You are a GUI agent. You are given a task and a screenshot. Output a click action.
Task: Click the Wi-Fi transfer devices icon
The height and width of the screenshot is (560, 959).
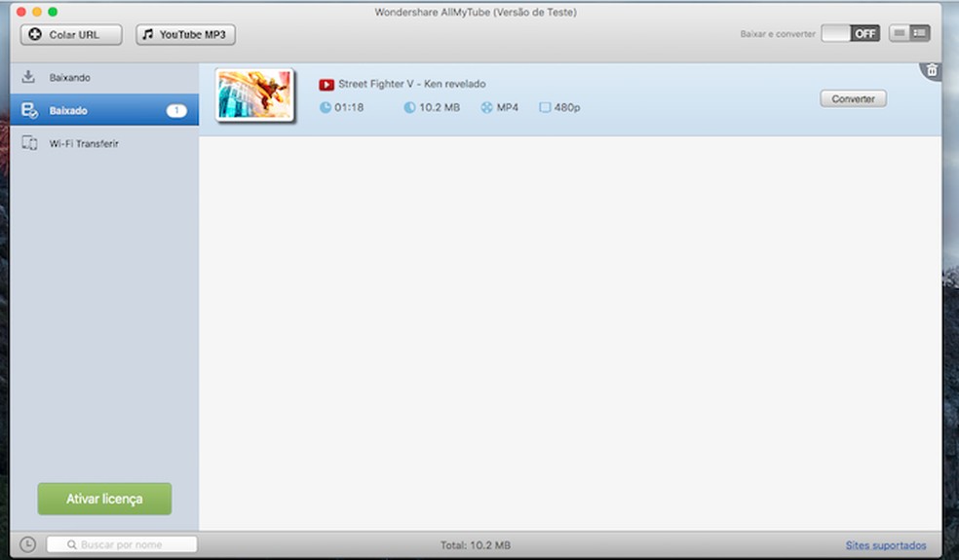[29, 143]
